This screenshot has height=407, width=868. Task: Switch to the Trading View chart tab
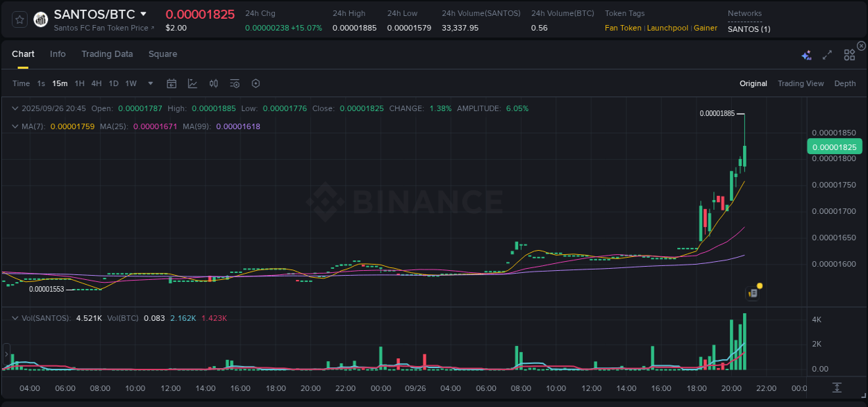801,83
